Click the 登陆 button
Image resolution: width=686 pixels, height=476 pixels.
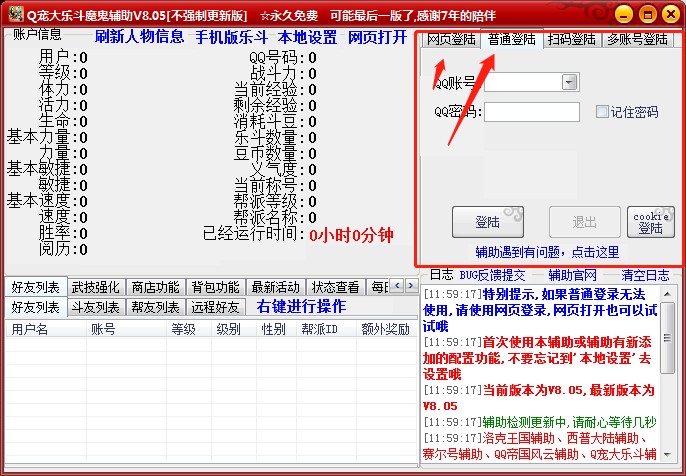(x=487, y=222)
